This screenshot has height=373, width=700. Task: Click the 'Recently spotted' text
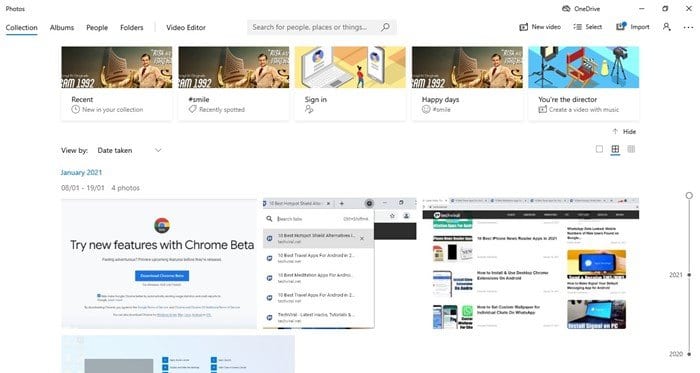(x=222, y=109)
